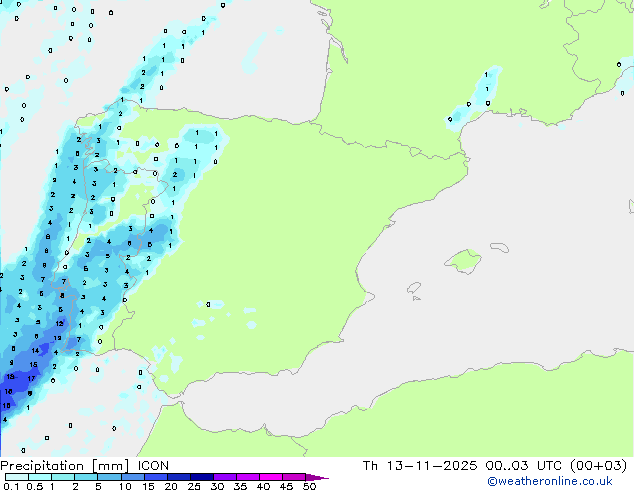
Task: Click the 25–30 mm dark blue swatch
Action: point(201,477)
